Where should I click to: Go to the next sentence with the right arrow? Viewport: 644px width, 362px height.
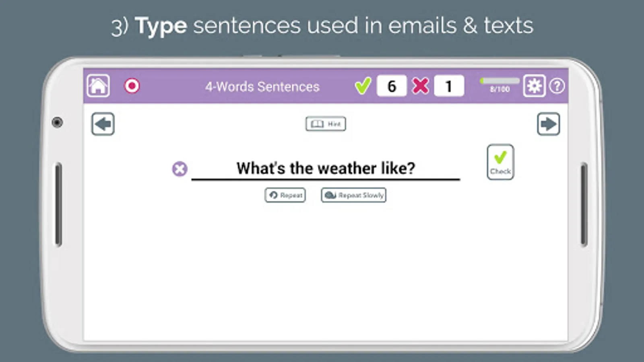coord(549,124)
